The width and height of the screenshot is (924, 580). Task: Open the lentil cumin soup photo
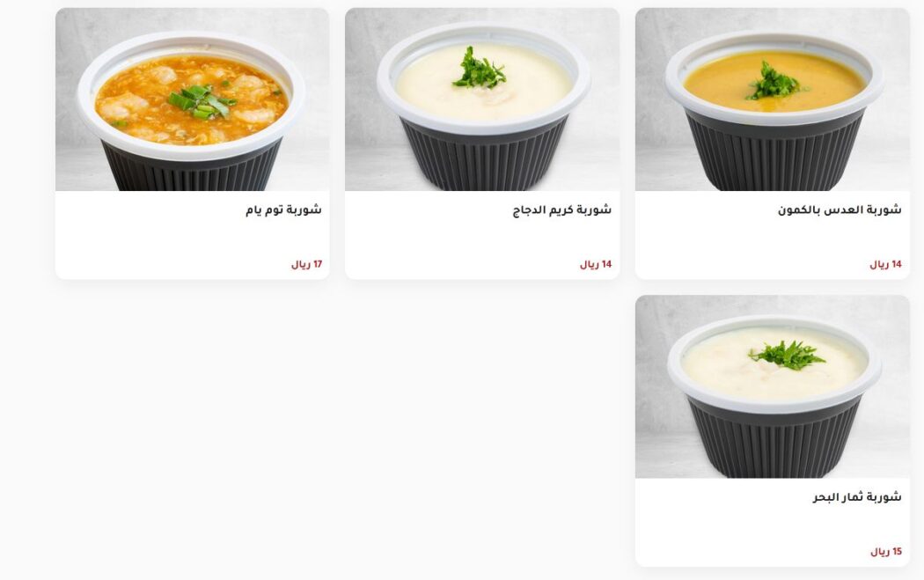point(772,99)
